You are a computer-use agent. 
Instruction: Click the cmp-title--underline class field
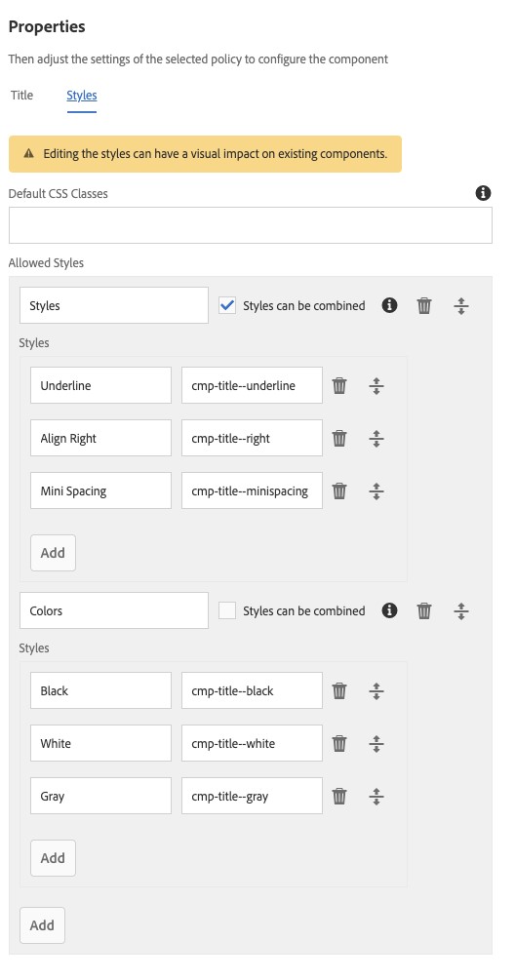(252, 385)
